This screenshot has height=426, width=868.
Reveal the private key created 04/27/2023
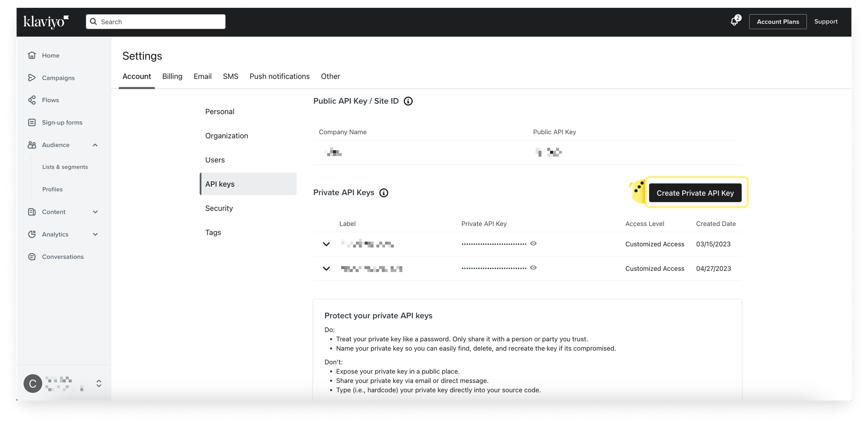(533, 268)
